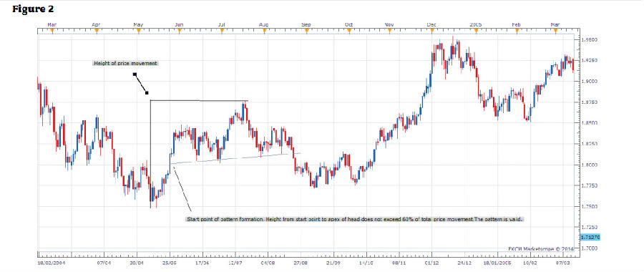Click the 27/08 date label
This screenshot has height=272, width=644.
pyautogui.click(x=301, y=262)
